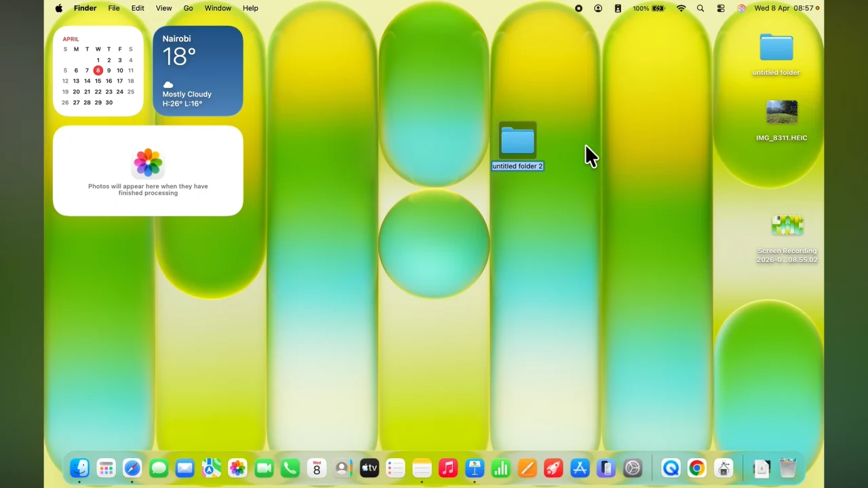Launch Google Chrome from the Dock

(696, 468)
